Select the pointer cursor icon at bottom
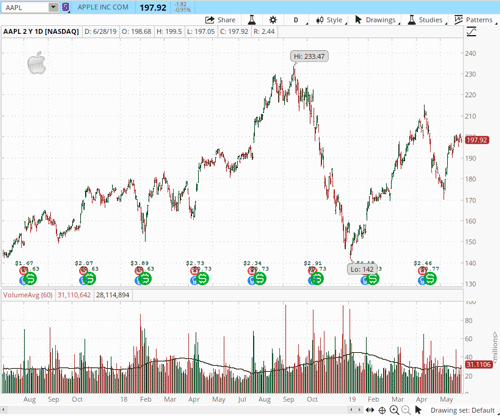 [x=418, y=410]
